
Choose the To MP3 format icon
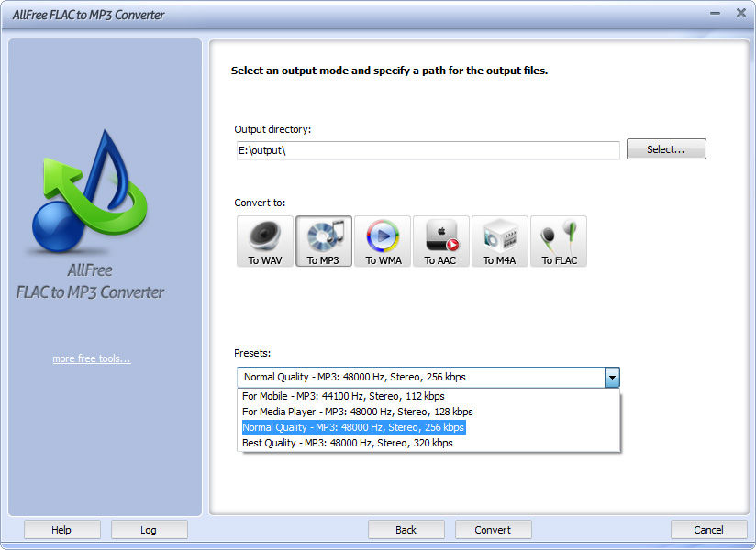coord(324,241)
